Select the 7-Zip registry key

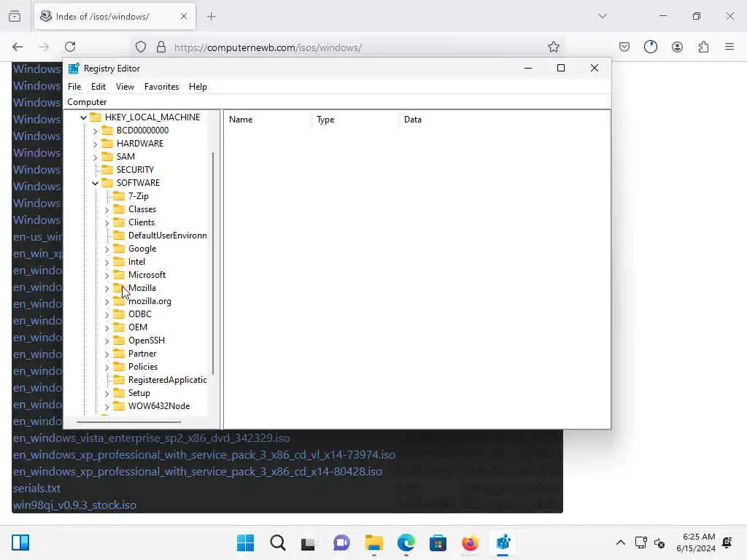[138, 196]
